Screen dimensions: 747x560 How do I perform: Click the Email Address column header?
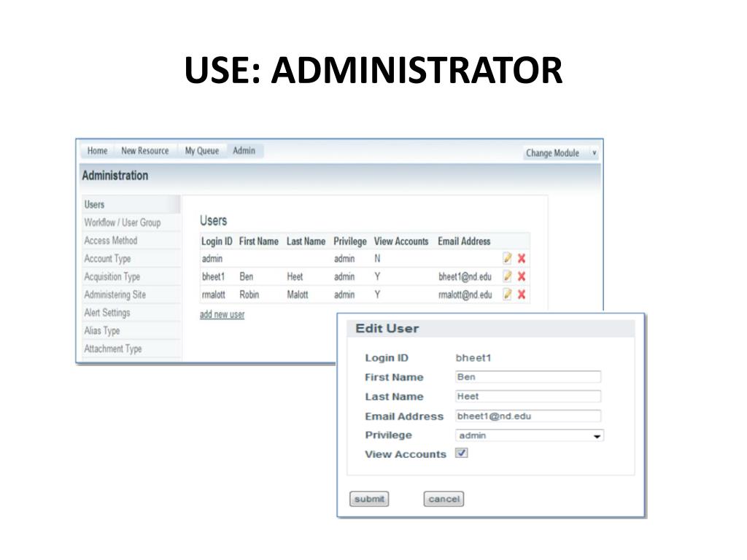coord(464,241)
